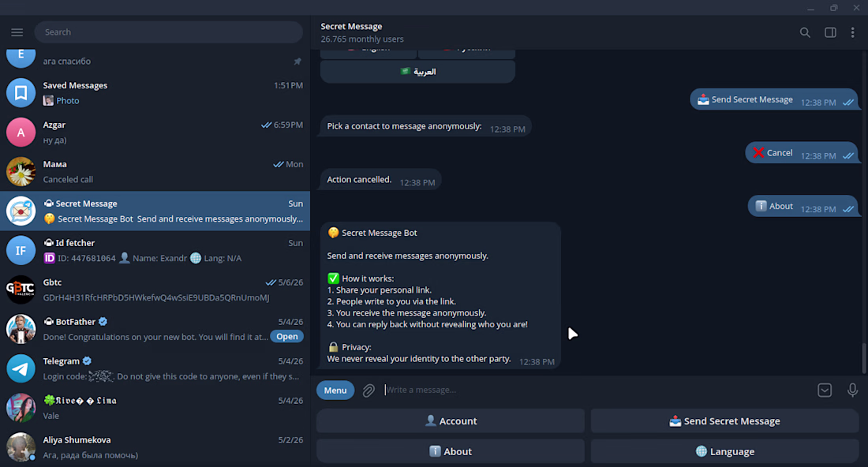
Task: Click the BotFather verified badge
Action: 103,322
